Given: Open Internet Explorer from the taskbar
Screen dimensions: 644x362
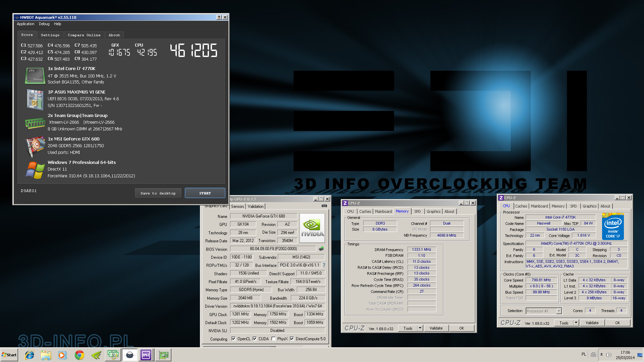Looking at the screenshot, I should 30,355.
